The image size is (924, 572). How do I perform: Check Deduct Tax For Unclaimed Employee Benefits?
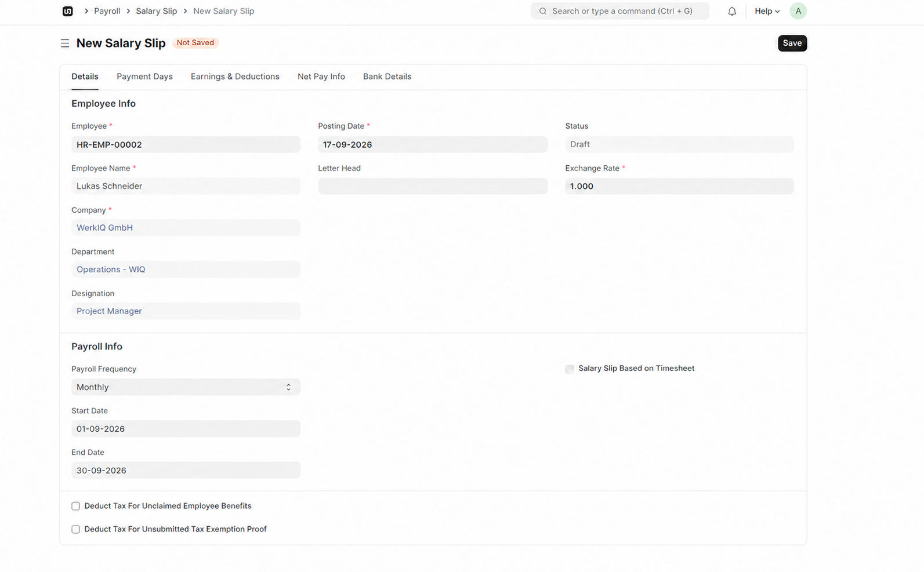[75, 507]
